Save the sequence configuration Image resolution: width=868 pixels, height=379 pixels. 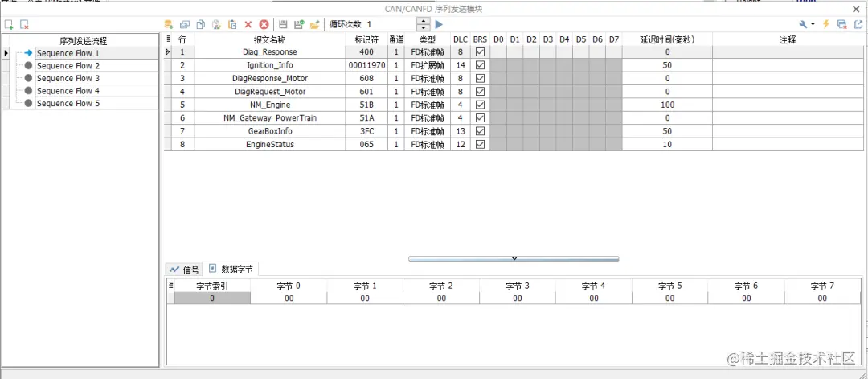[x=283, y=24]
